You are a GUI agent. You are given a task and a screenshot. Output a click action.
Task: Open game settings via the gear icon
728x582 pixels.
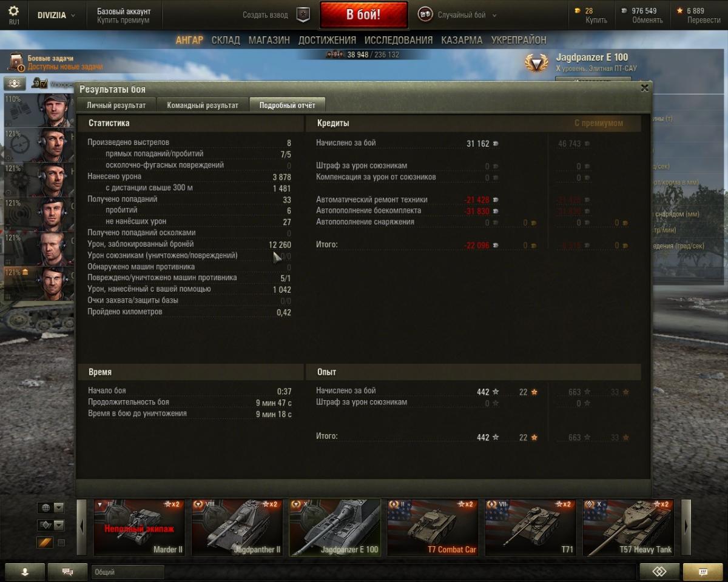(13, 11)
